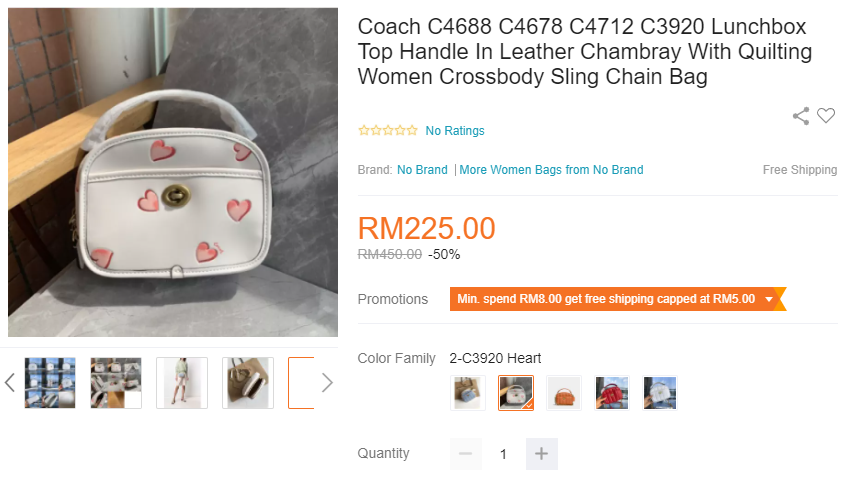Click the quantity input field
The height and width of the screenshot is (480, 853).
[504, 453]
